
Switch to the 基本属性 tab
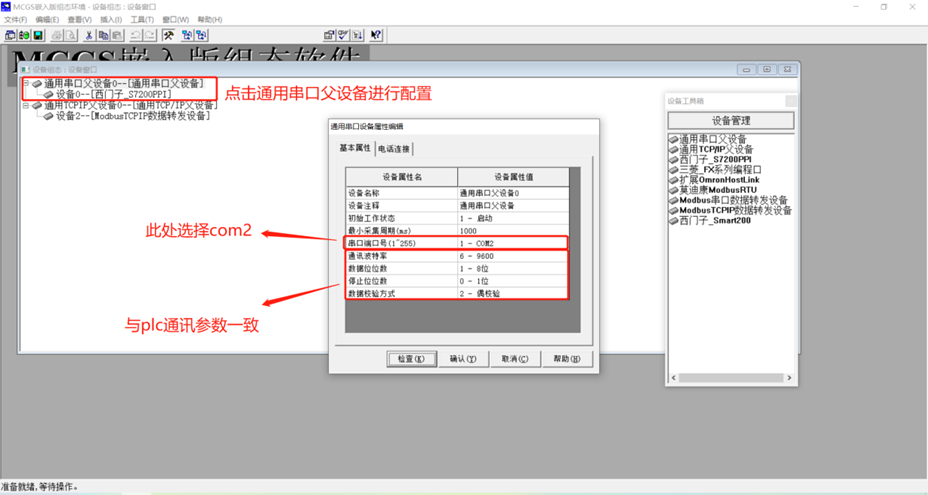355,148
